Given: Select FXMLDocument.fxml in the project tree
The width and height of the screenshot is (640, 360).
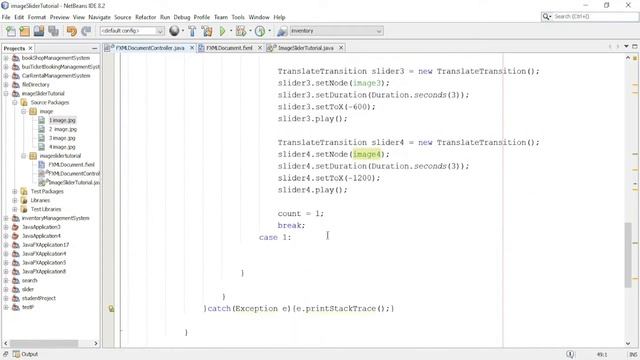Looking at the screenshot, I should 71,164.
